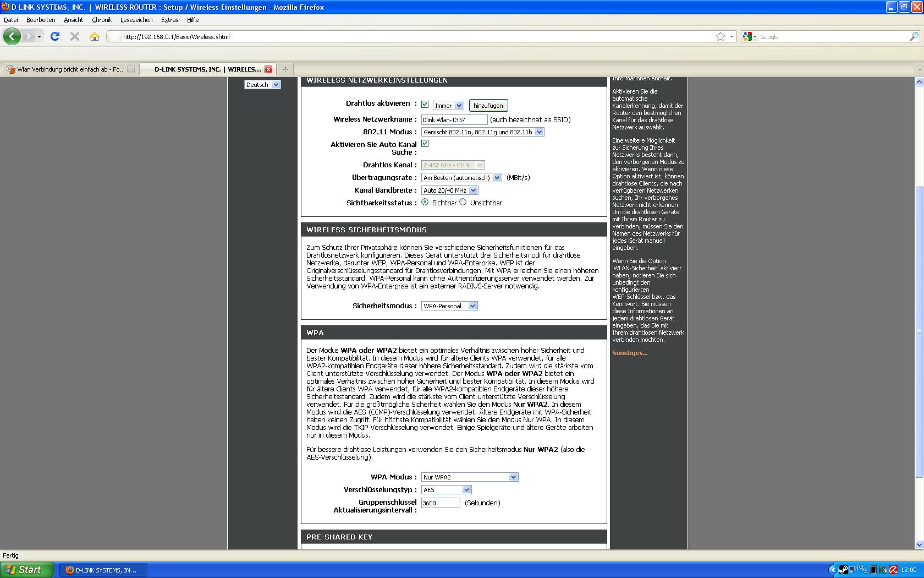This screenshot has width=924, height=578.
Task: Click the page scrollbar down arrow
Action: pos(919,544)
